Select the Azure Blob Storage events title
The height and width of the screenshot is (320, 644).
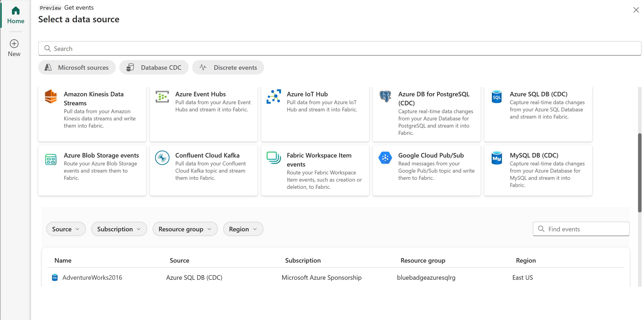[101, 155]
